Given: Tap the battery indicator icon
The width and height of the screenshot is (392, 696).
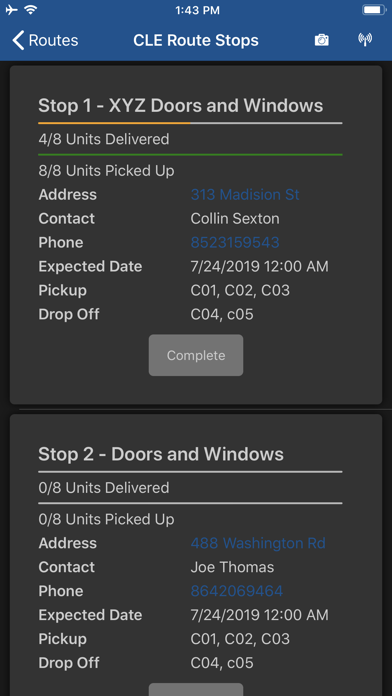Looking at the screenshot, I should tap(373, 10).
